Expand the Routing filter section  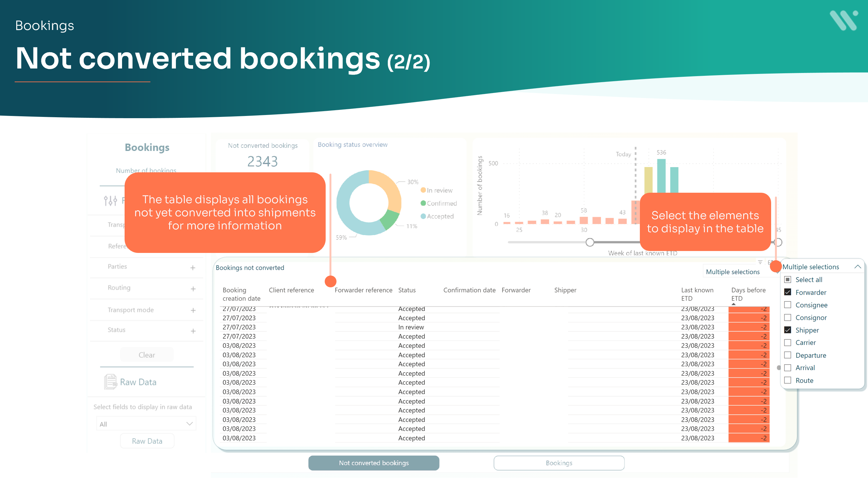click(x=193, y=289)
